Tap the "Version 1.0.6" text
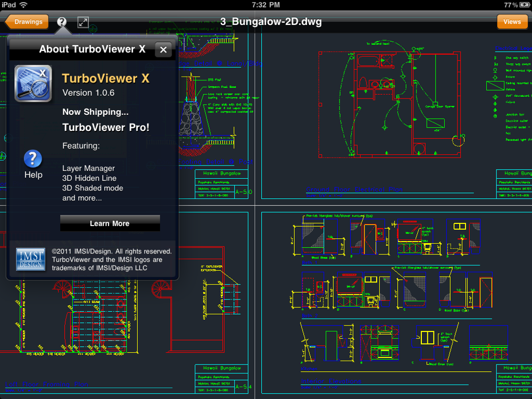Viewport: 532px width, 399px height. [88, 93]
